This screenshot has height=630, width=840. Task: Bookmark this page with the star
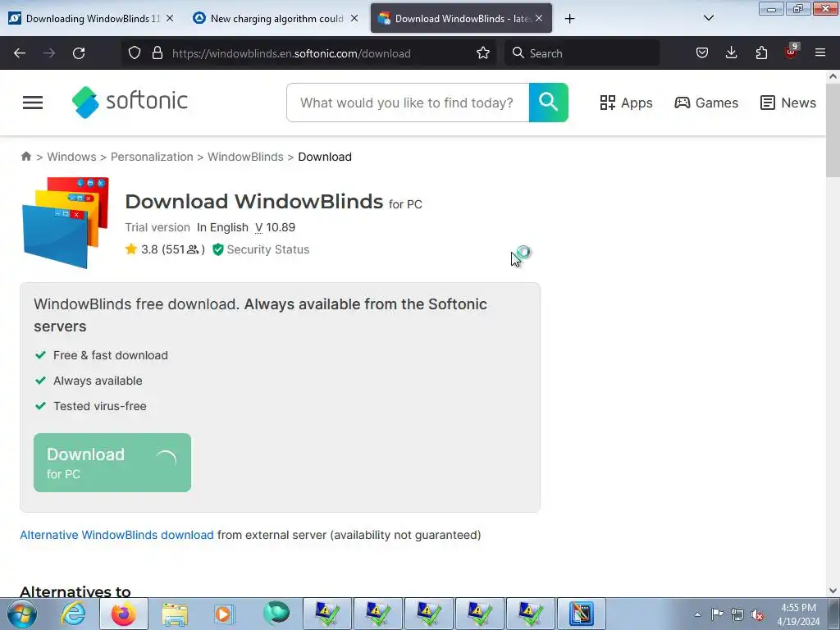482,53
